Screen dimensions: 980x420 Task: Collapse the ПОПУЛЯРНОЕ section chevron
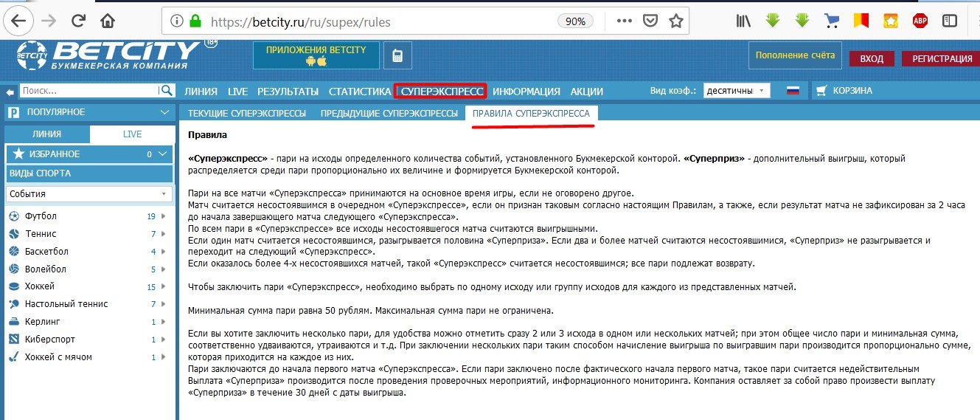pos(164,112)
